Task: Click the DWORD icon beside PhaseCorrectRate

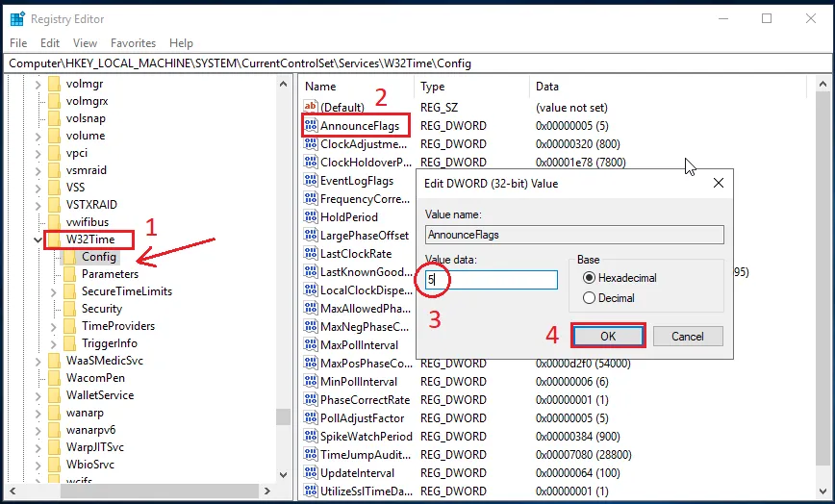Action: (311, 399)
